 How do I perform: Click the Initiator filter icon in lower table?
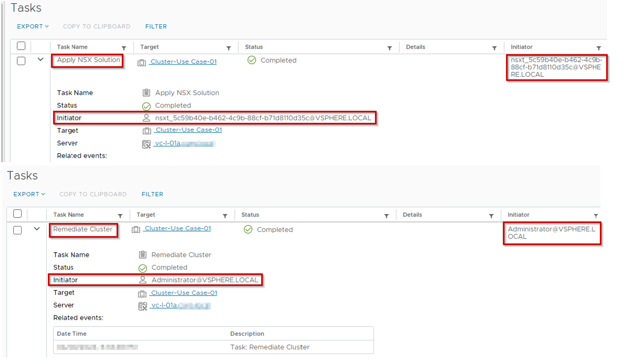point(596,216)
